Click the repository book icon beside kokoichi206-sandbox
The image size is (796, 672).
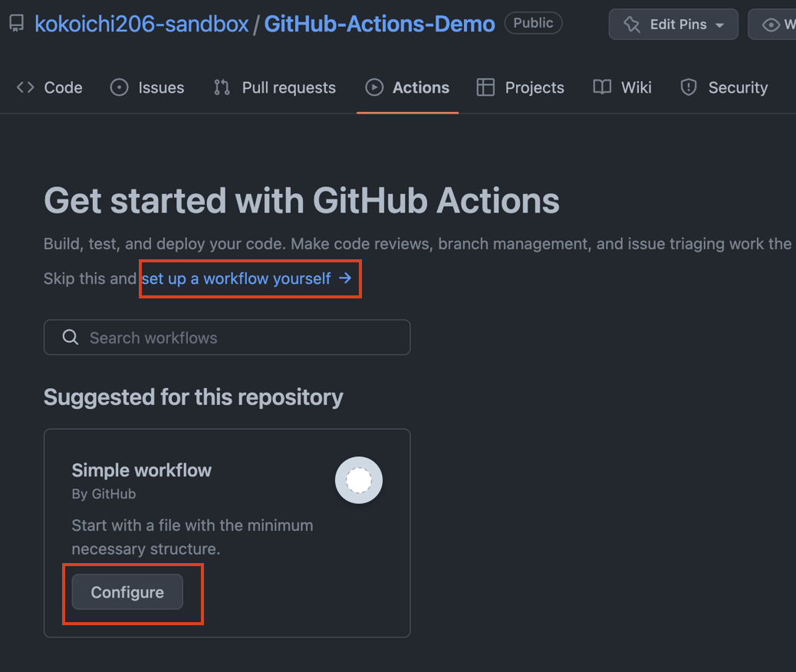coord(16,23)
